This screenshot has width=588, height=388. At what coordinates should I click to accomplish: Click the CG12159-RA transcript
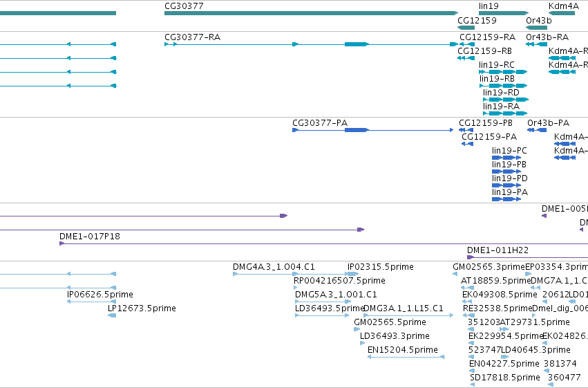tap(467, 44)
